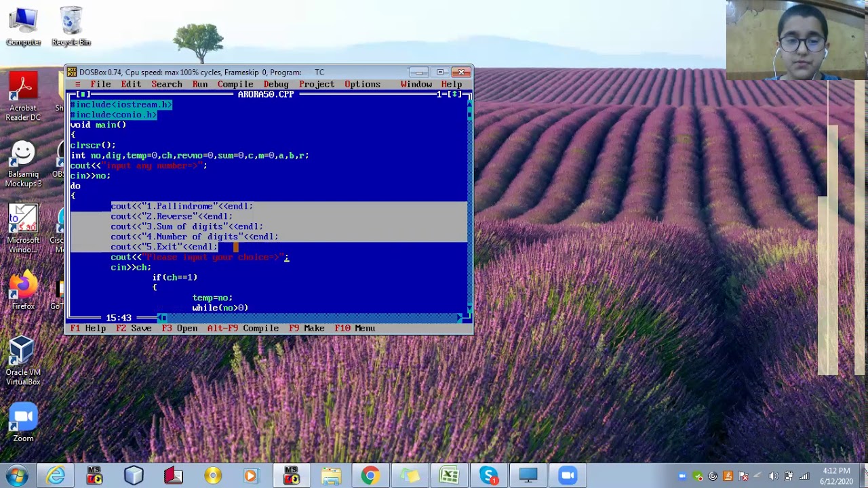Open Google Chrome from the taskbar

(370, 476)
